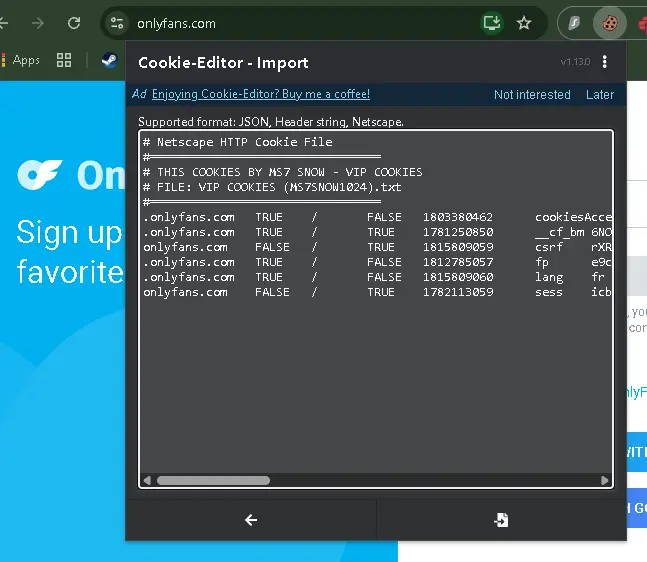Return using the panel's back arrow button
The height and width of the screenshot is (562, 647).
coord(251,520)
